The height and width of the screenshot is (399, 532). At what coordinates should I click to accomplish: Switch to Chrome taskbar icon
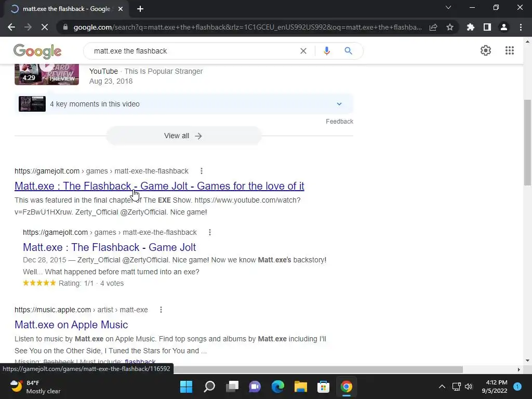(347, 387)
